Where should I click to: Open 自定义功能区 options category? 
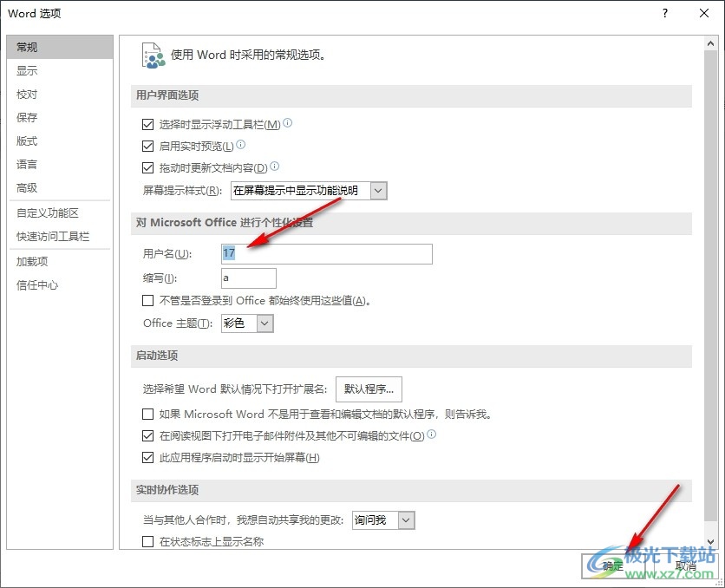tap(60, 213)
